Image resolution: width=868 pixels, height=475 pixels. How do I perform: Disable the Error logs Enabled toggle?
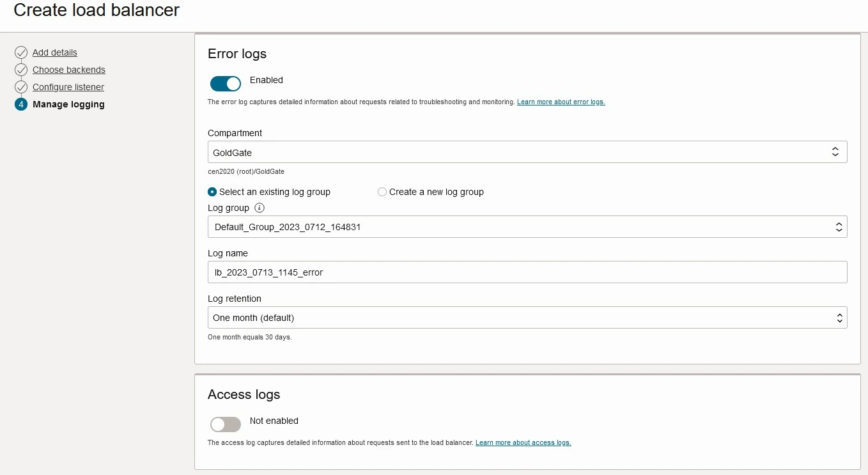(225, 83)
